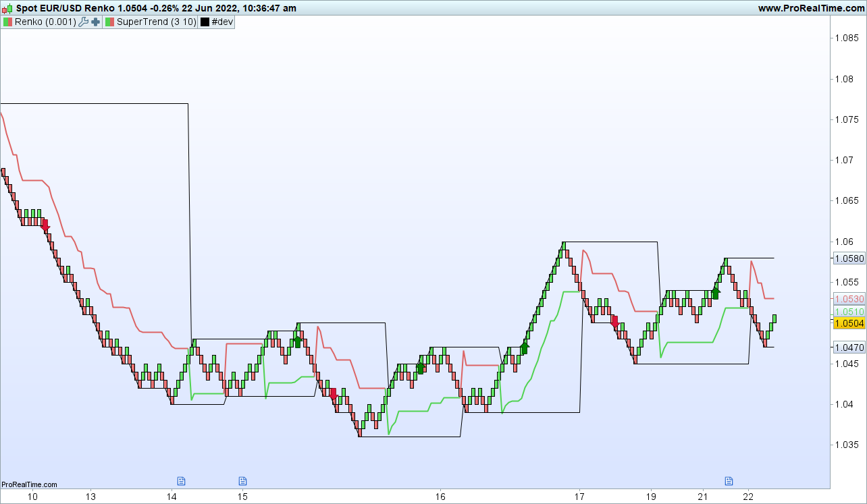Click the 1.06 price axis label
Image resolution: width=867 pixels, height=504 pixels.
(x=845, y=242)
